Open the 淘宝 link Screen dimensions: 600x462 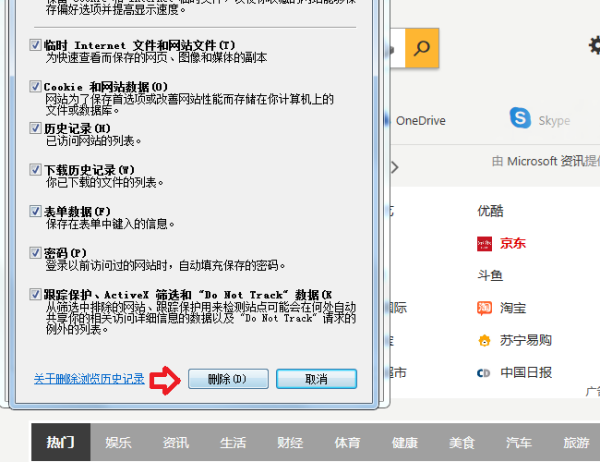click(x=513, y=308)
